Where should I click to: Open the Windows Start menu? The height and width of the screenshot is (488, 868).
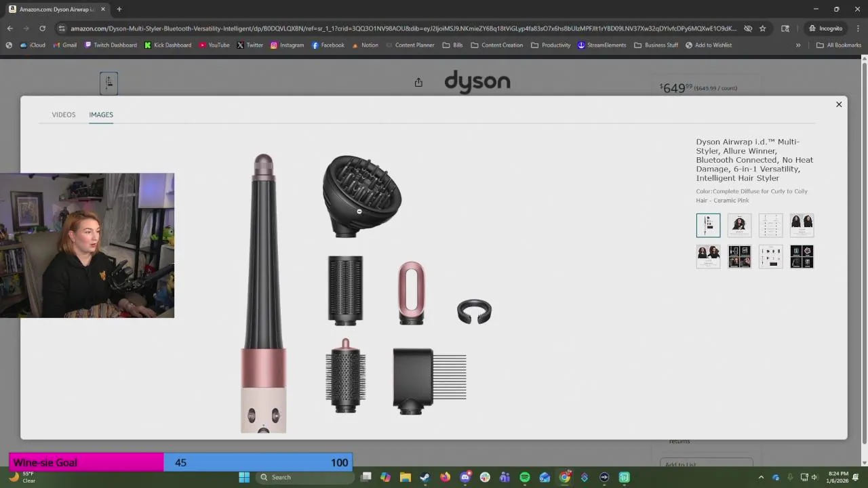(244, 477)
